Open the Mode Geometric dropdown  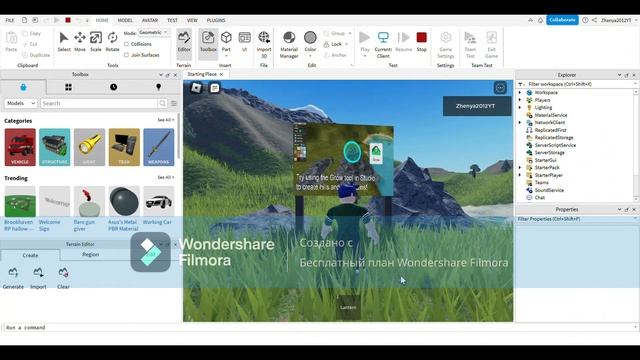coord(153,32)
